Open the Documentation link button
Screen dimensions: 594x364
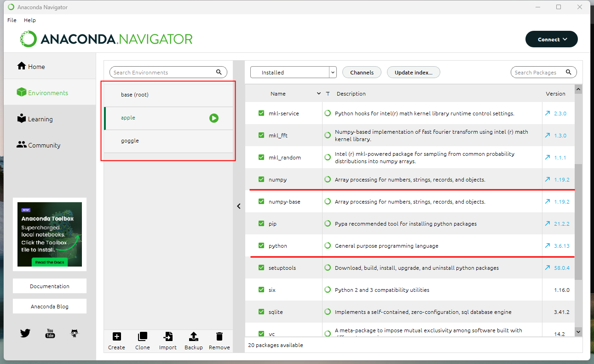(x=50, y=286)
